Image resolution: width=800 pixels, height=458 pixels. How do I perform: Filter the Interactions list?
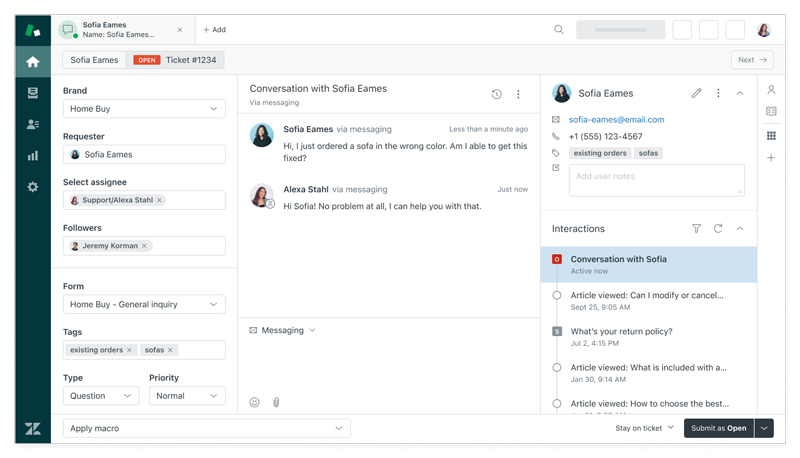[696, 228]
